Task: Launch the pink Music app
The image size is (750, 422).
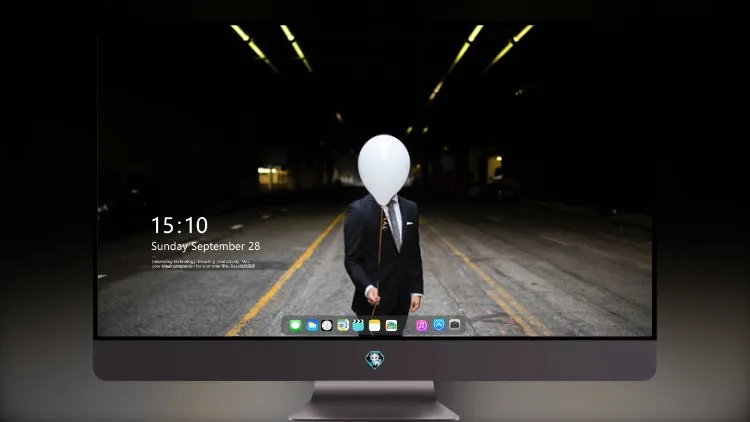Action: (421, 325)
